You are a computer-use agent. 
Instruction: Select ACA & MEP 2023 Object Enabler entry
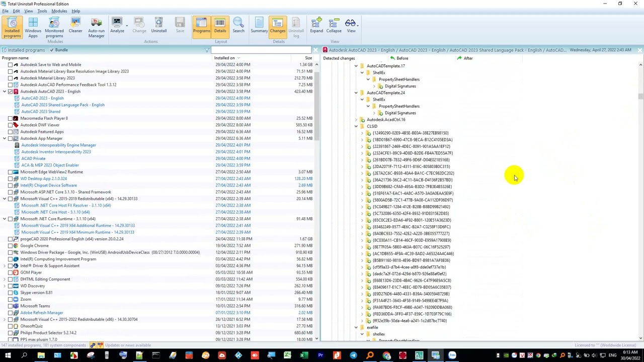pyautogui.click(x=50, y=165)
